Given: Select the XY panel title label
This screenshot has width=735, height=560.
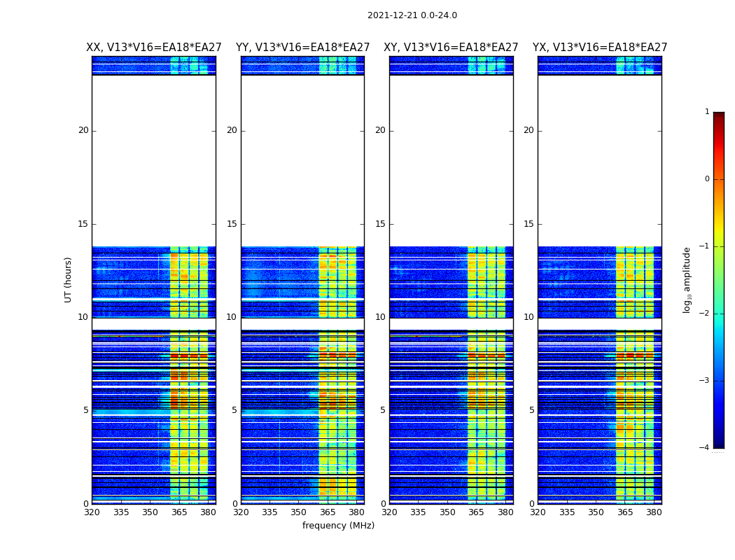Looking at the screenshot, I should click(x=451, y=48).
